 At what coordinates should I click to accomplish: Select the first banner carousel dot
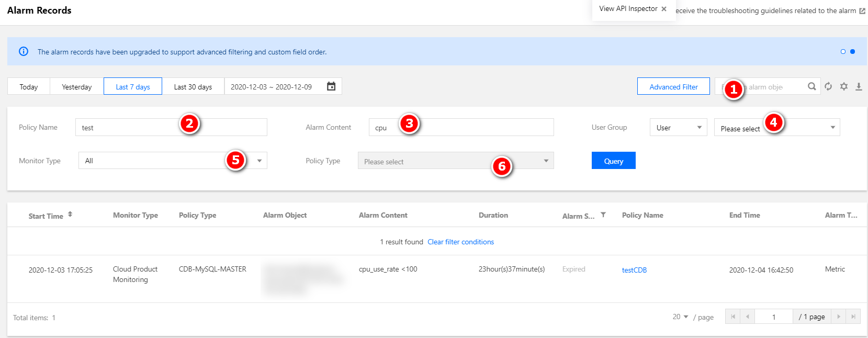pos(843,52)
